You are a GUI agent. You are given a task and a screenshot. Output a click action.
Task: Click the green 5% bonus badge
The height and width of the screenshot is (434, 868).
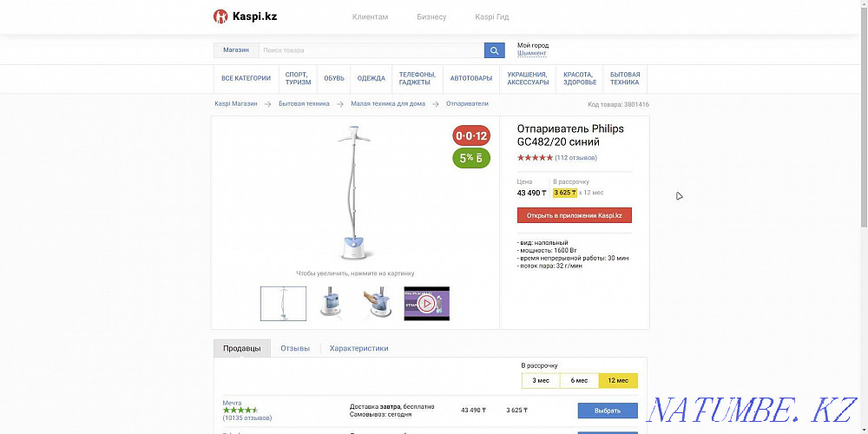471,158
